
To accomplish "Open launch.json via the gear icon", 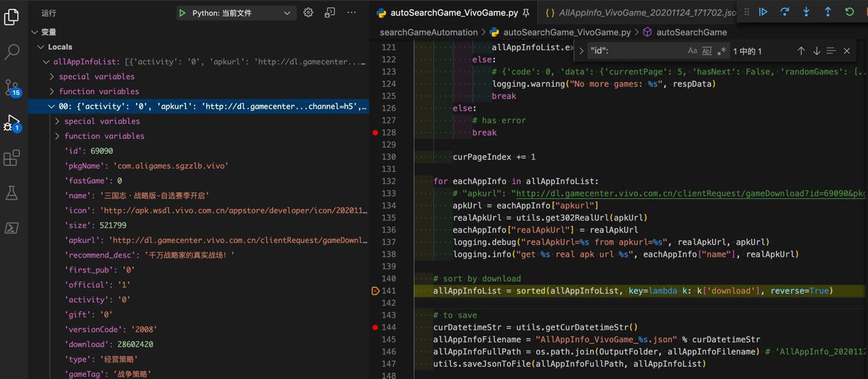I will (x=308, y=13).
